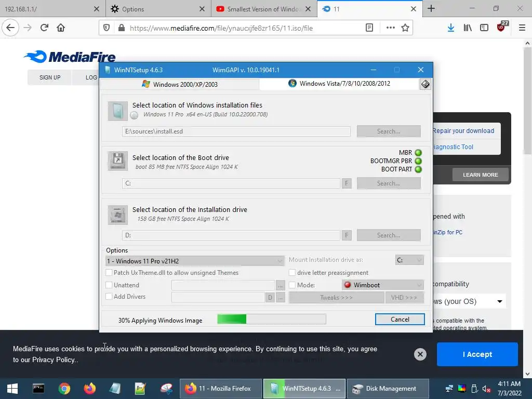Open the Tweaks >>> button
The height and width of the screenshot is (399, 532).
pos(336,298)
